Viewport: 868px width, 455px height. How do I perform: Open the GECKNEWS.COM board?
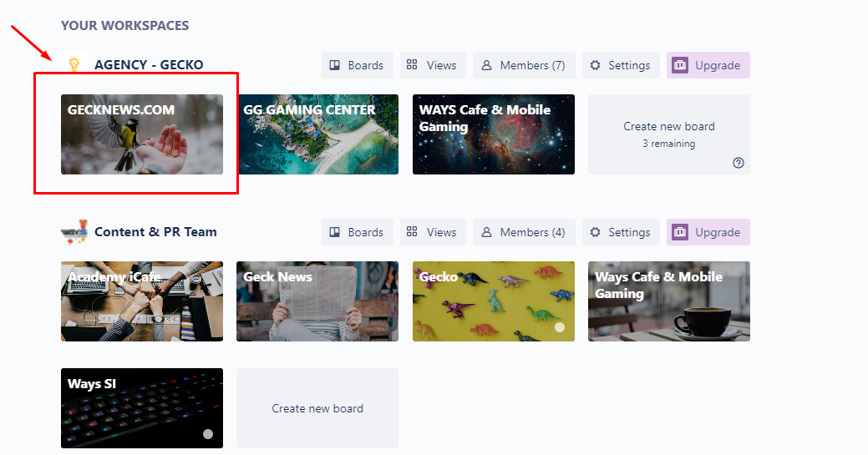point(142,134)
